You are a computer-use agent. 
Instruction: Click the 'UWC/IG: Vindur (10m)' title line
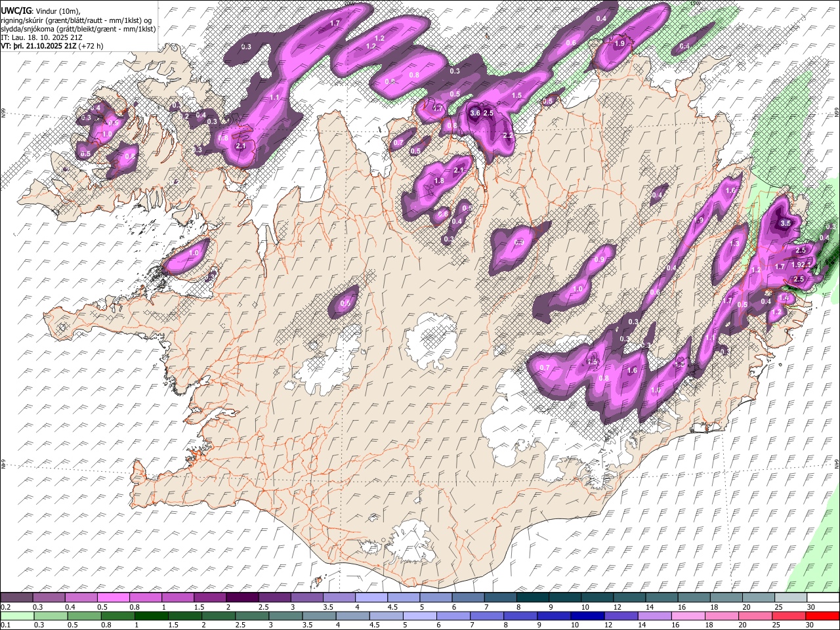coord(41,11)
